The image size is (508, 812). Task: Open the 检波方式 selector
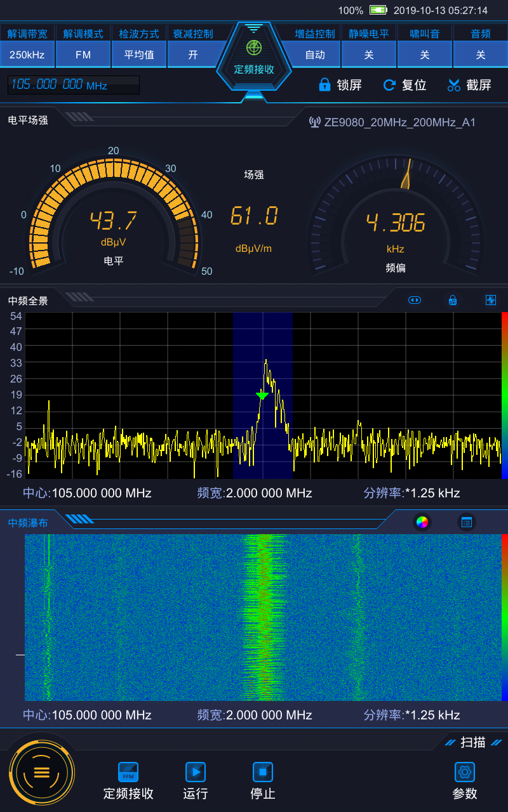(x=139, y=55)
